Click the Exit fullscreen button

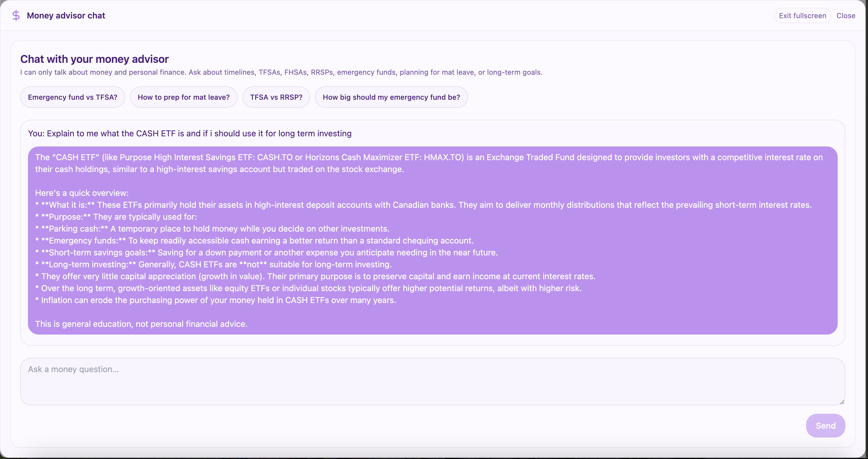click(x=802, y=15)
